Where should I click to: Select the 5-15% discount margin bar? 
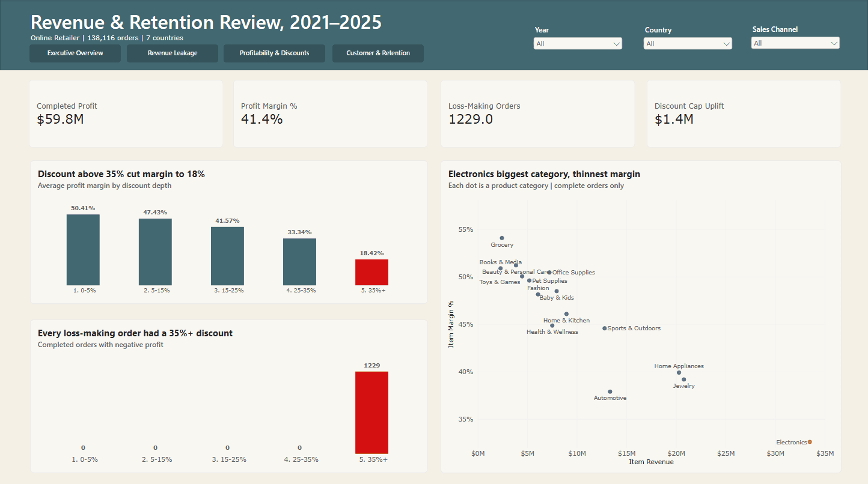coord(155,252)
